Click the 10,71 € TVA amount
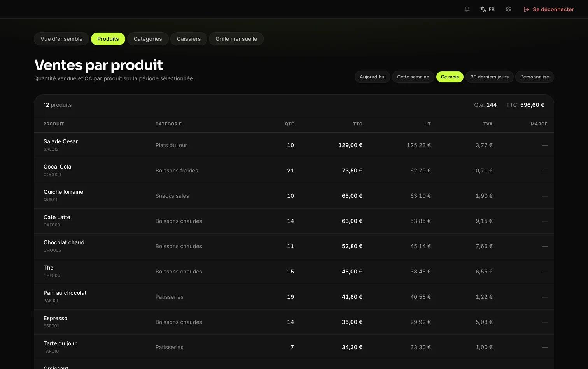 [x=482, y=171]
